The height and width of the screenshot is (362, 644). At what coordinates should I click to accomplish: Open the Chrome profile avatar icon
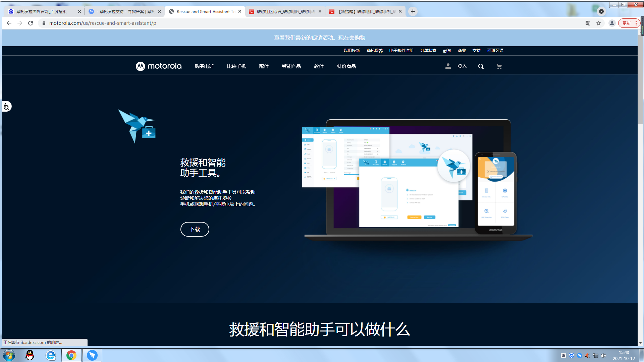coord(612,23)
